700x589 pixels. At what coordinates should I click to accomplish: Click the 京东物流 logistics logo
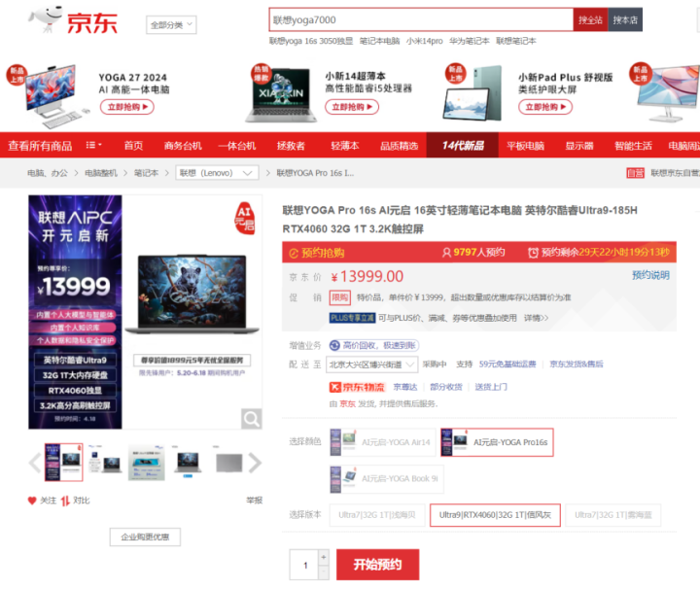(x=357, y=387)
